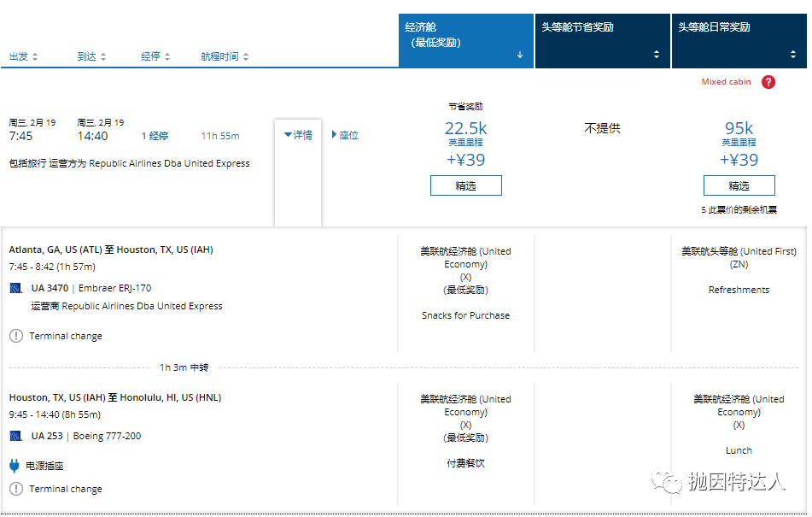Click sort arrows in 头等舱日常奖励 header
812x517 pixels.
coord(793,55)
